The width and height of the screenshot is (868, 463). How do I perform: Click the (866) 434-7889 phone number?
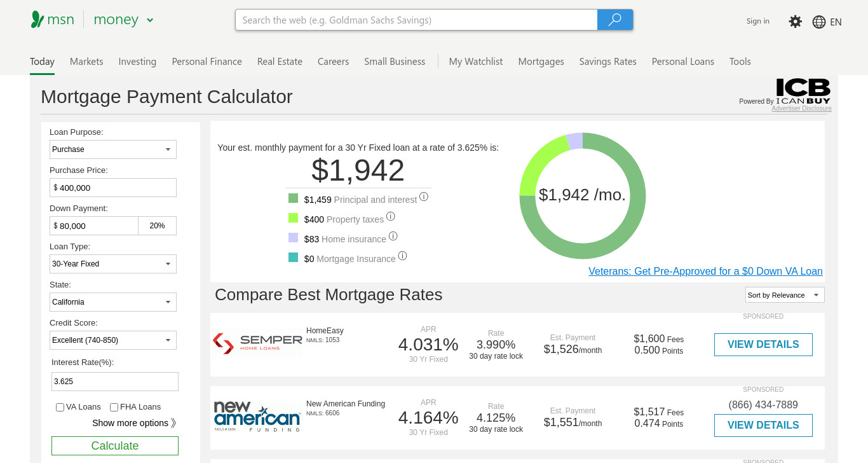pyautogui.click(x=763, y=404)
